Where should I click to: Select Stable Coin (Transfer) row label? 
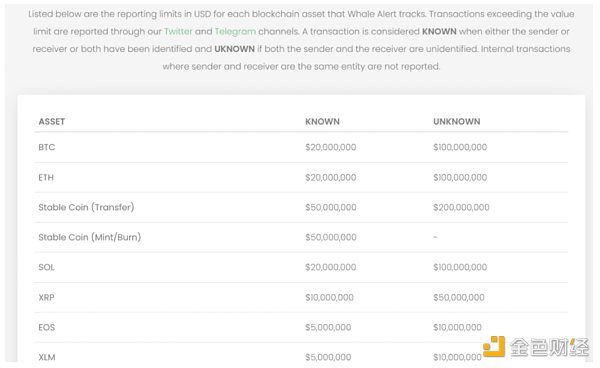[86, 207]
